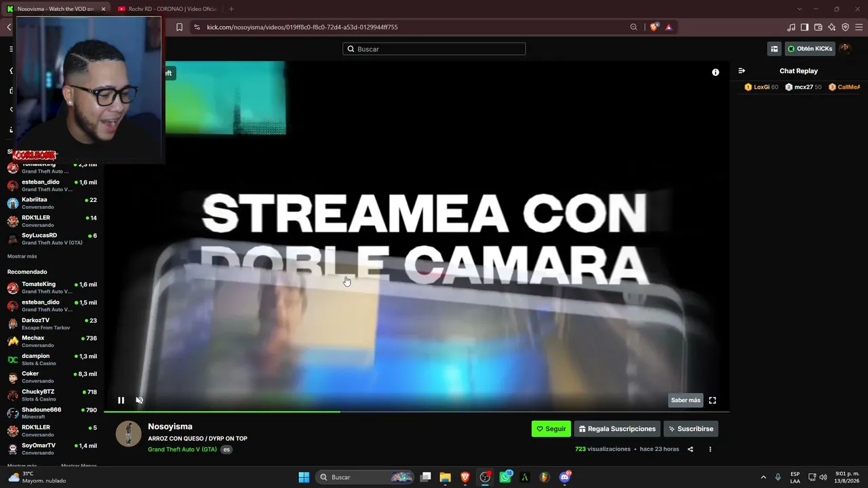The width and height of the screenshot is (868, 488).
Task: Open Mechax recommended channel
Action: [52, 342]
